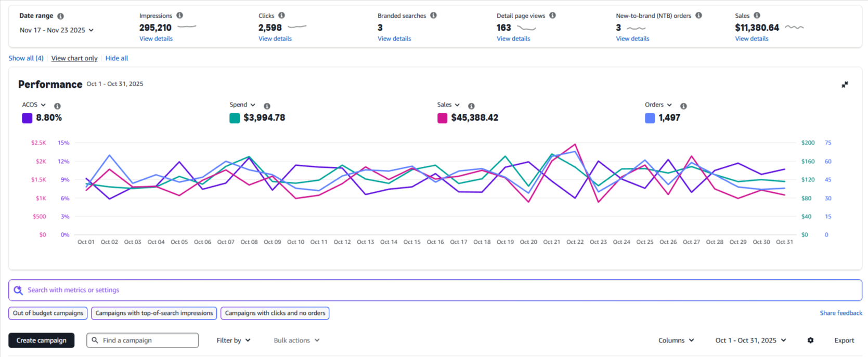
Task: Click the Create campaign button
Action: (42, 340)
